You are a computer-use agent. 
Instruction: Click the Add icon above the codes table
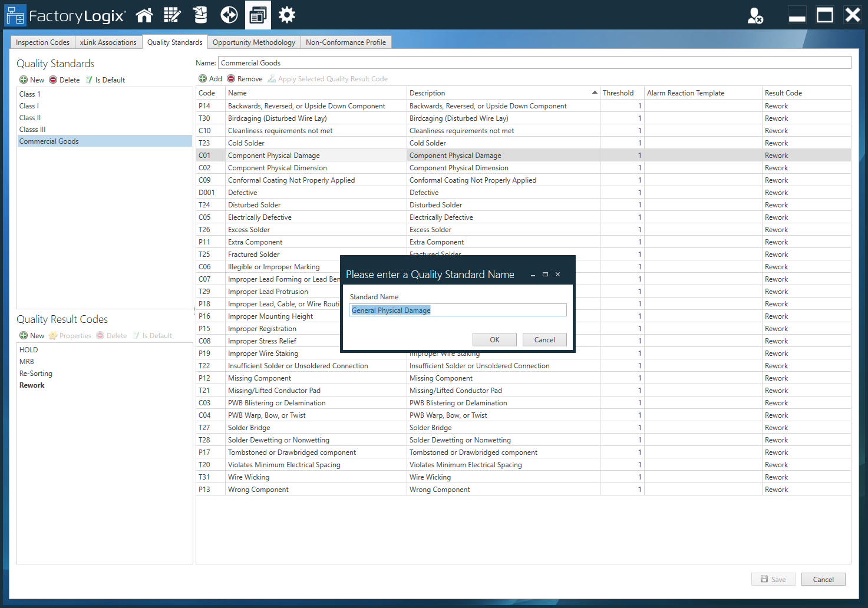(210, 78)
